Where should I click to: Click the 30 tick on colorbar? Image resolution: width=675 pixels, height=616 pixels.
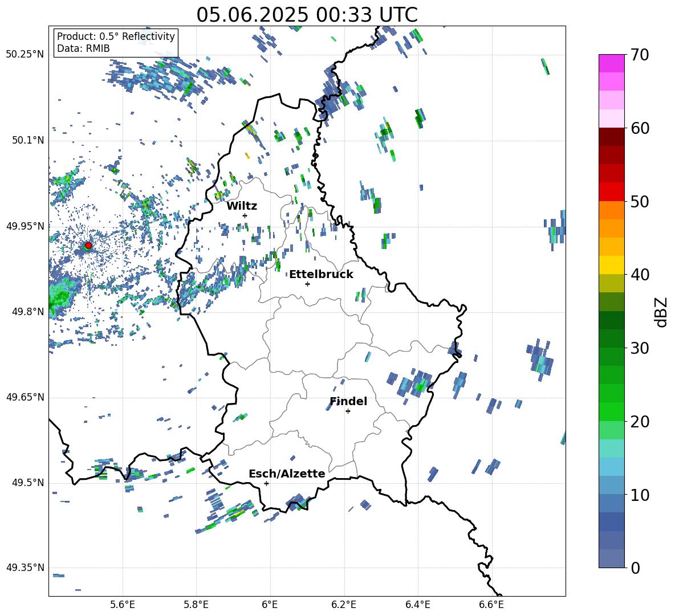pos(640,348)
